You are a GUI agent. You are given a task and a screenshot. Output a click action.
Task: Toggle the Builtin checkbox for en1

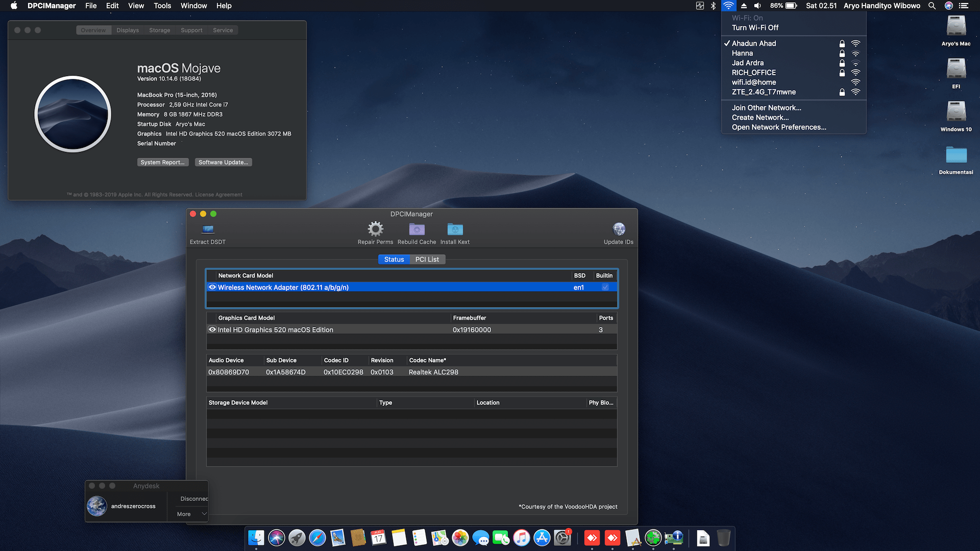(x=605, y=287)
